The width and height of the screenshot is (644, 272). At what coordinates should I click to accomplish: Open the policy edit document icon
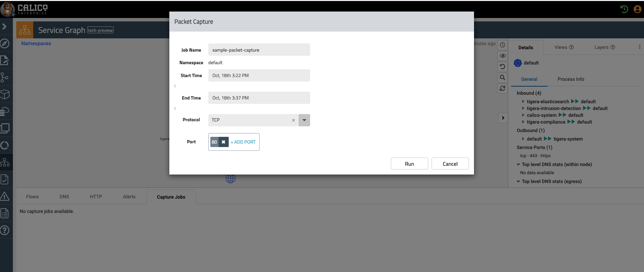click(5, 60)
